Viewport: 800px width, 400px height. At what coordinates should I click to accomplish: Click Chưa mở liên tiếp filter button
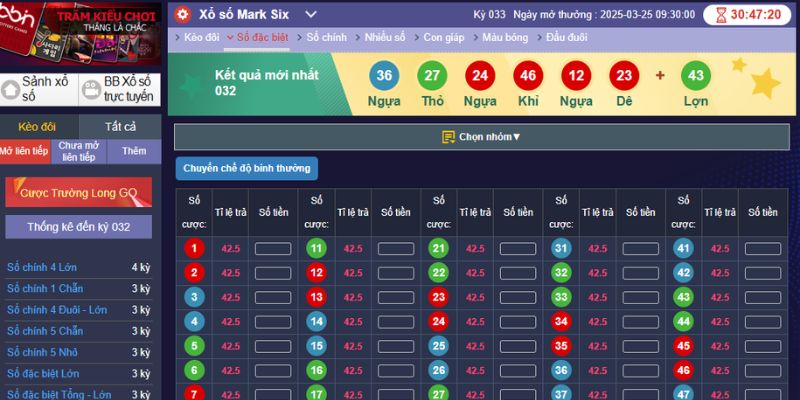[79, 152]
